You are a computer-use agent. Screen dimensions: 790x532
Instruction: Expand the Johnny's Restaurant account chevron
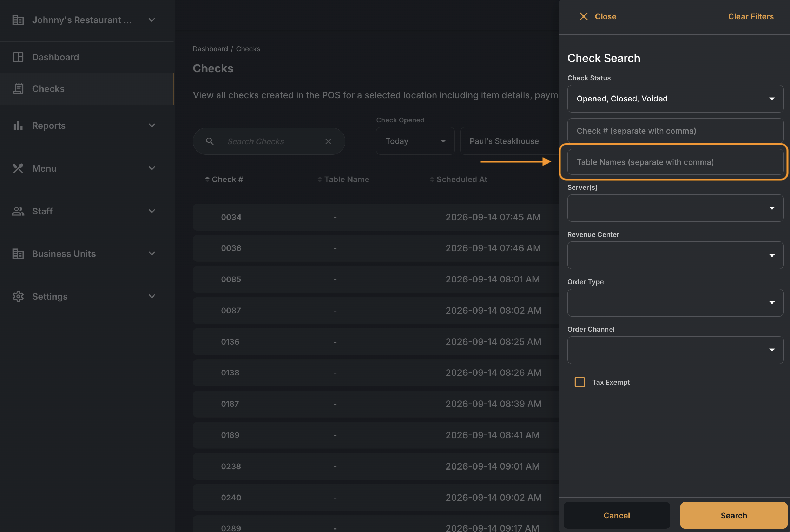pos(152,20)
